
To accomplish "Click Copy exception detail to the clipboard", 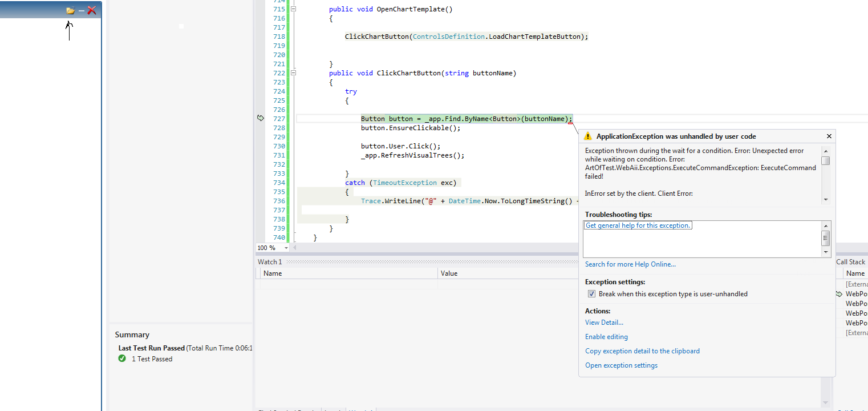I will click(642, 351).
